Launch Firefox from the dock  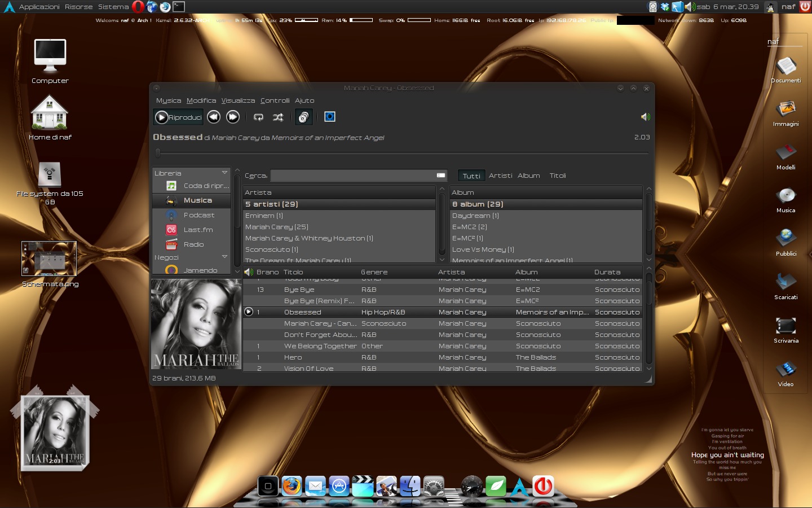tap(292, 485)
